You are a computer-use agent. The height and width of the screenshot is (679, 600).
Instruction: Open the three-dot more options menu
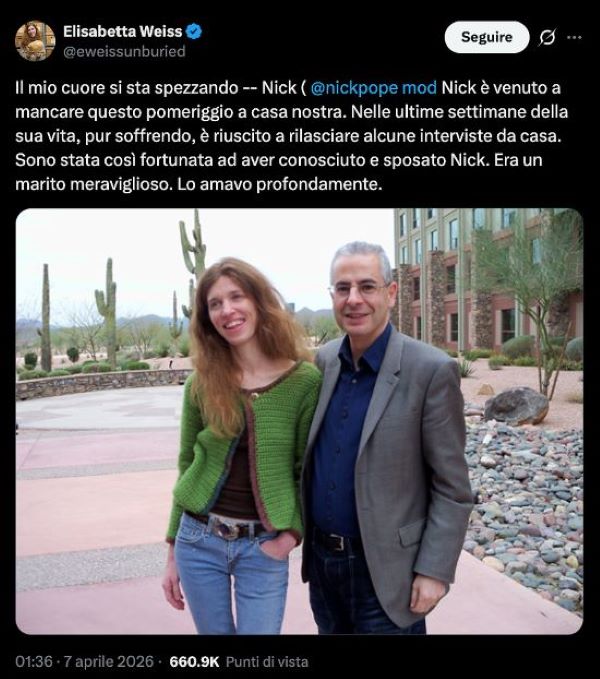coord(574,38)
